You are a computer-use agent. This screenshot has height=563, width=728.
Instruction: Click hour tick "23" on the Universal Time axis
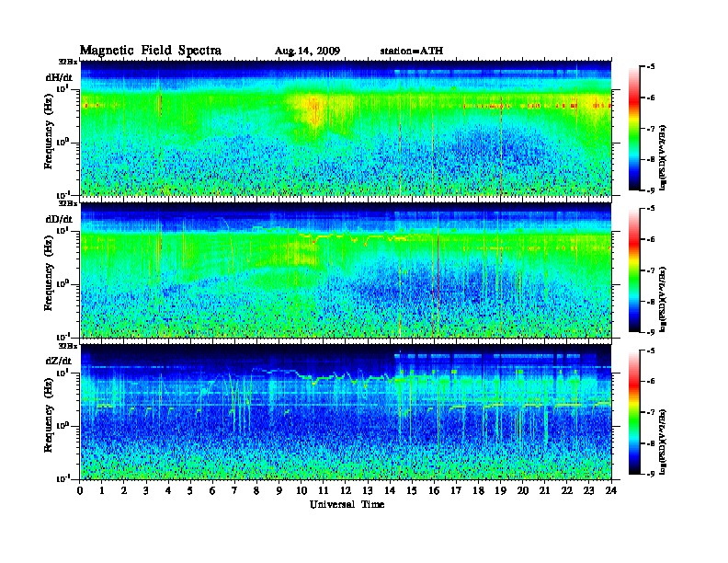click(588, 490)
